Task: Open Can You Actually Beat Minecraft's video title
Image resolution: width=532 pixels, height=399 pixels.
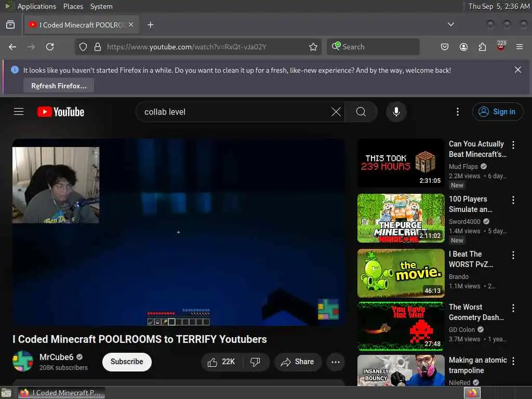Action: pos(477,149)
